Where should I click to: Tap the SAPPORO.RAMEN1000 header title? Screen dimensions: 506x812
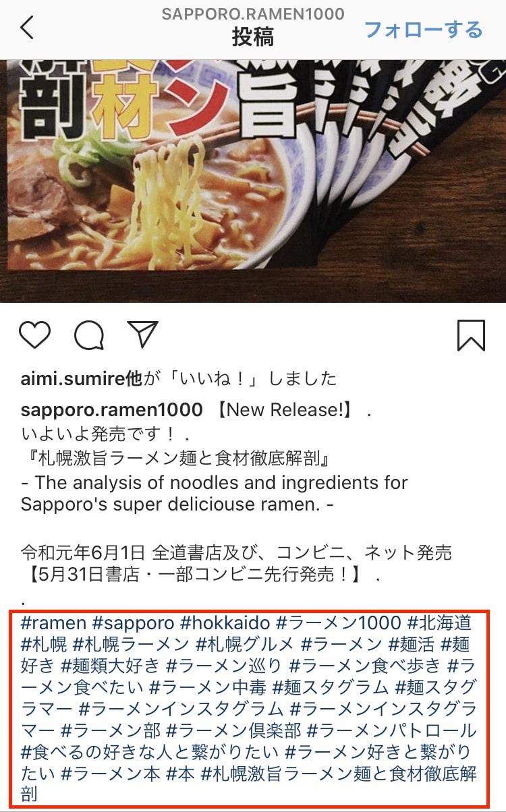click(253, 13)
